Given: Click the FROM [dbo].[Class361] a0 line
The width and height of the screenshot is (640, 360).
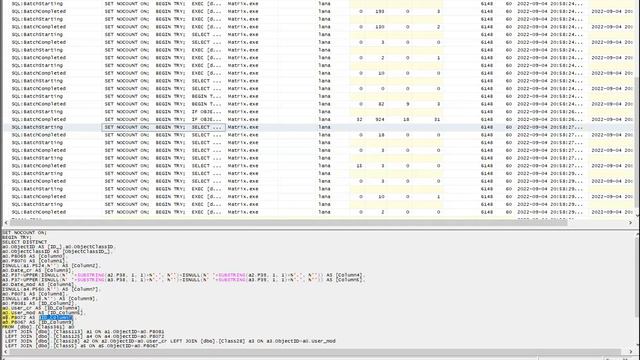Looking at the screenshot, I should 38,327.
